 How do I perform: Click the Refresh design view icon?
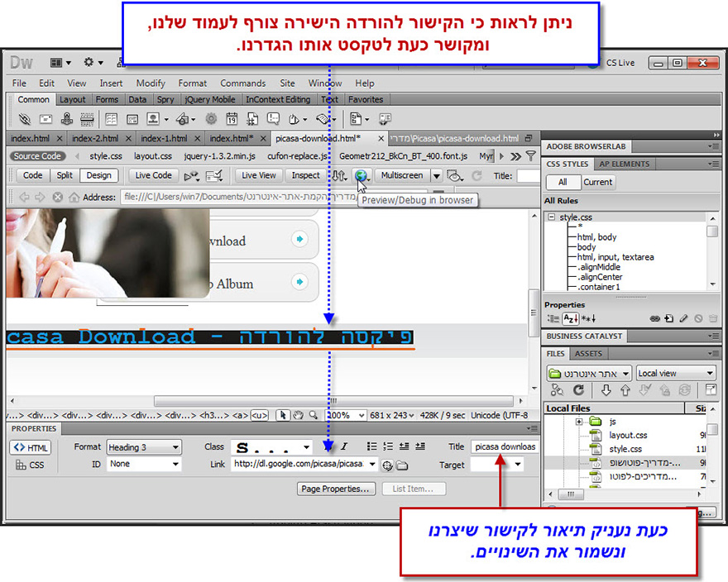pos(477,175)
